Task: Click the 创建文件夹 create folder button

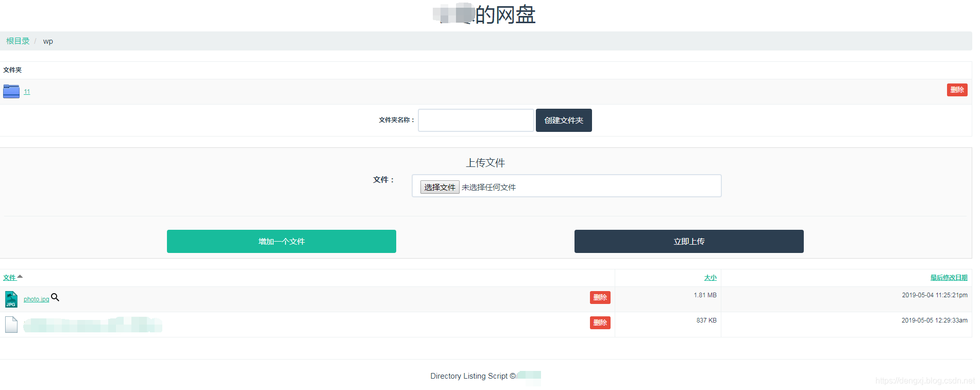Action: (x=564, y=120)
